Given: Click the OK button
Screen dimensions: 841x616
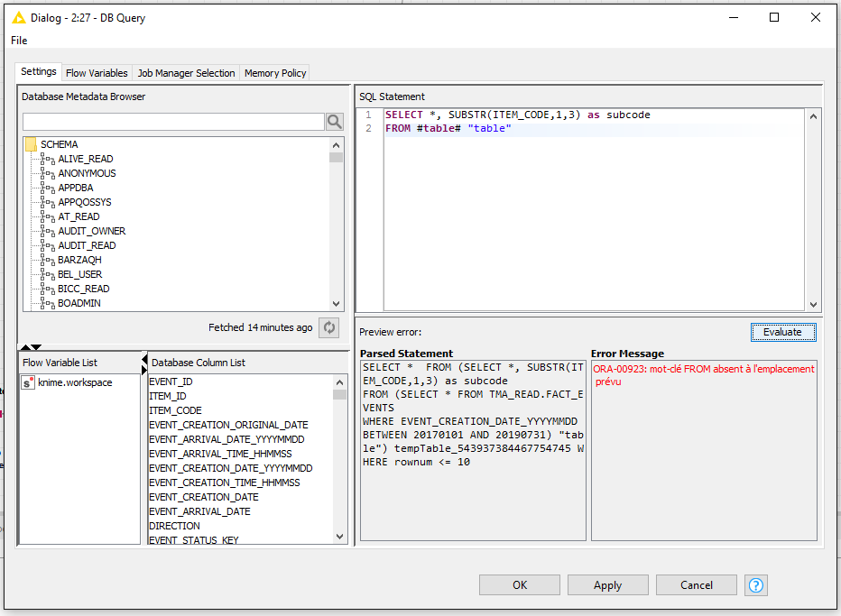Looking at the screenshot, I should tap(520, 585).
